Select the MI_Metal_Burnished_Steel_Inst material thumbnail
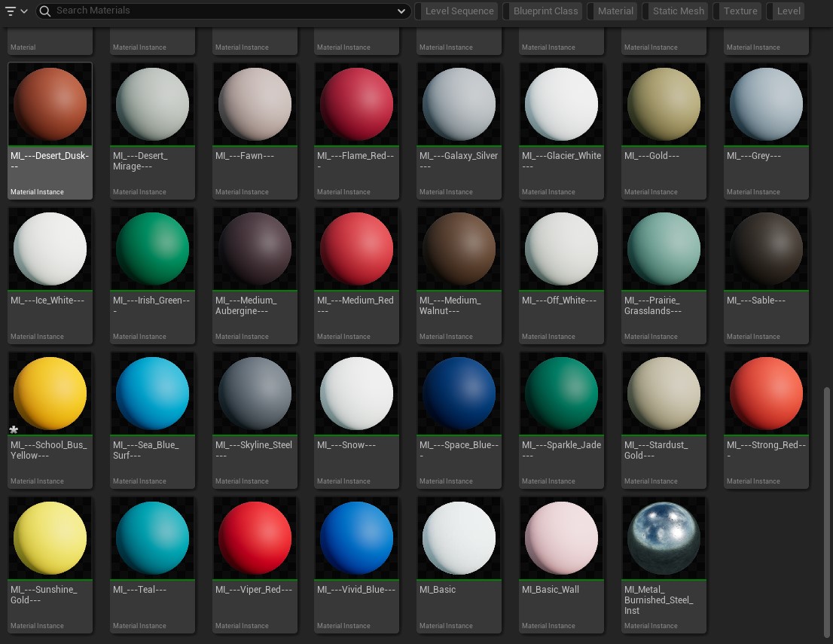Viewport: 833px width, 644px height. pos(664,538)
